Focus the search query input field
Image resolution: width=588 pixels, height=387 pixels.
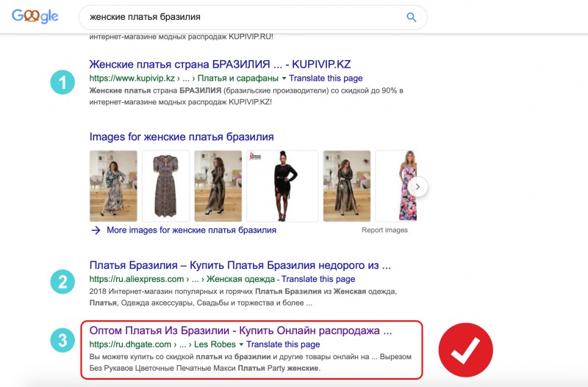pyautogui.click(x=243, y=17)
